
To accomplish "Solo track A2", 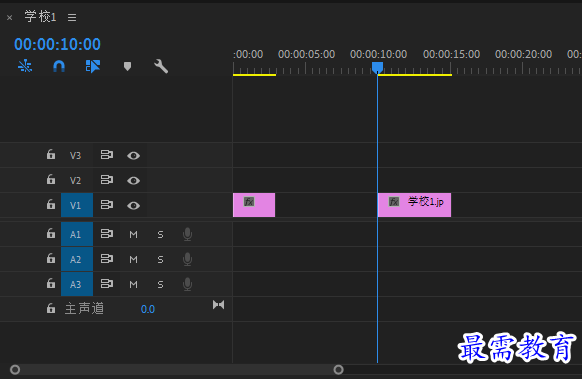I will [x=160, y=259].
